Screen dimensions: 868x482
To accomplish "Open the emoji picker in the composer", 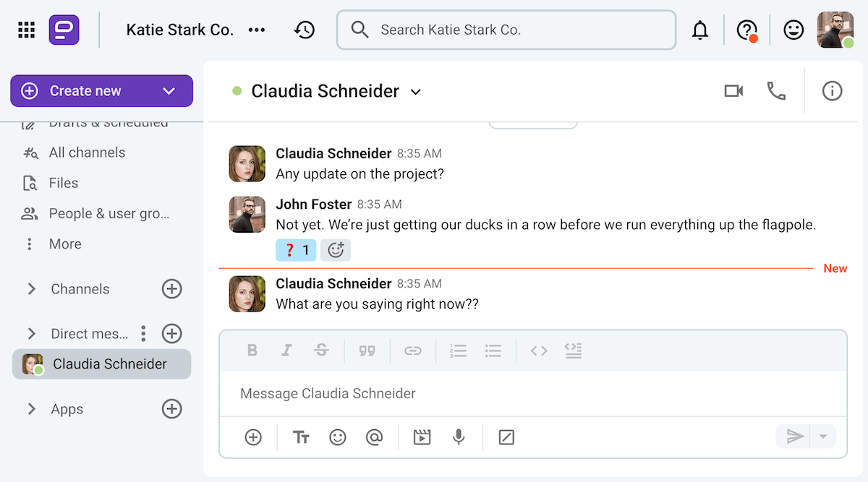I will click(x=337, y=436).
